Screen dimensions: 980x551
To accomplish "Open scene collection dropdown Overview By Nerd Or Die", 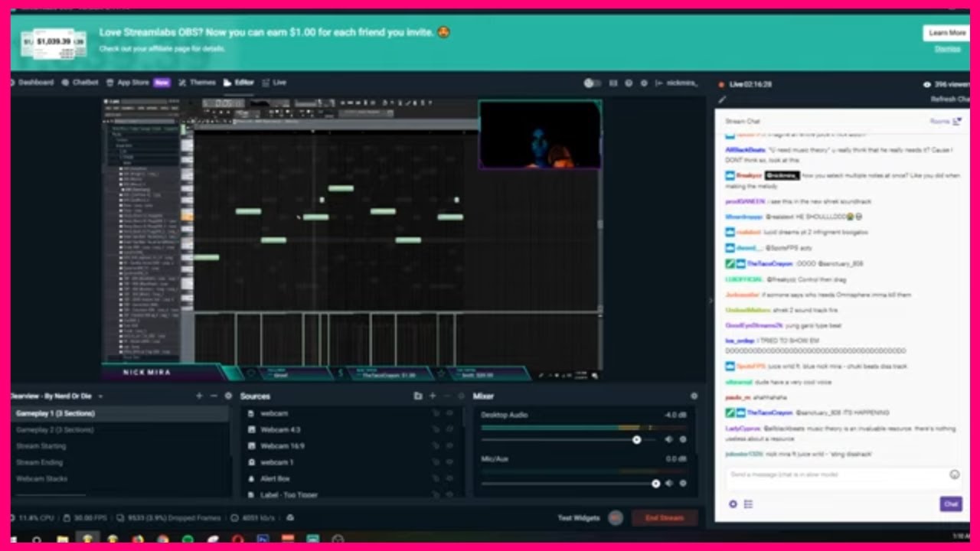I will coord(57,396).
